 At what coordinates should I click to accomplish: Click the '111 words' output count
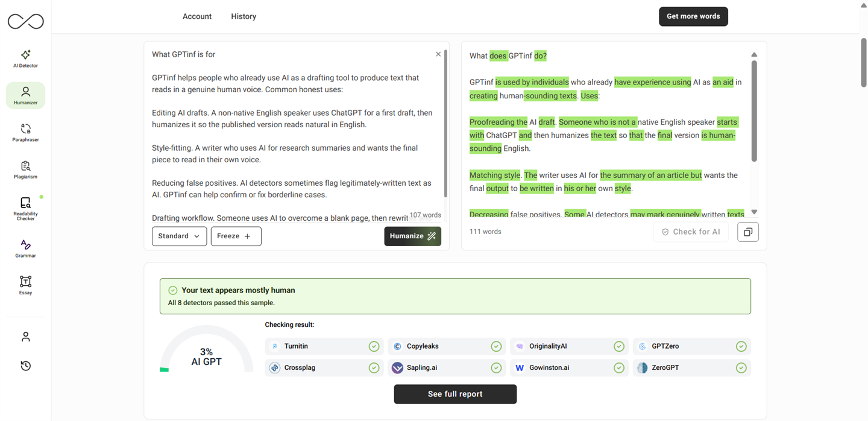point(485,232)
